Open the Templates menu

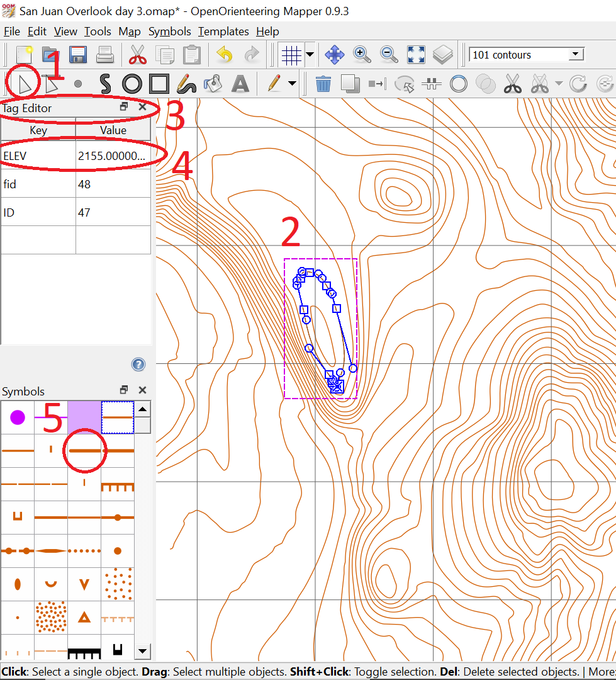[x=223, y=31]
